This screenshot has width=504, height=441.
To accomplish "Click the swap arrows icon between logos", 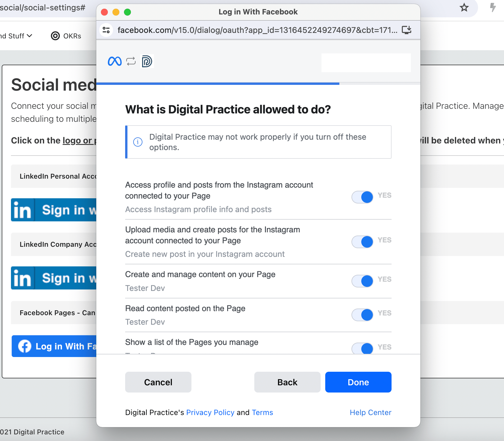I will (131, 61).
